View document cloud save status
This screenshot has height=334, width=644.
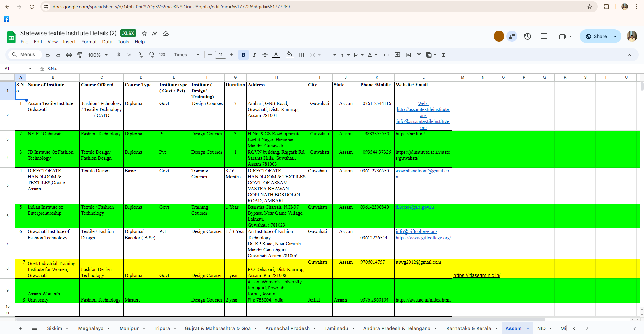tap(166, 34)
